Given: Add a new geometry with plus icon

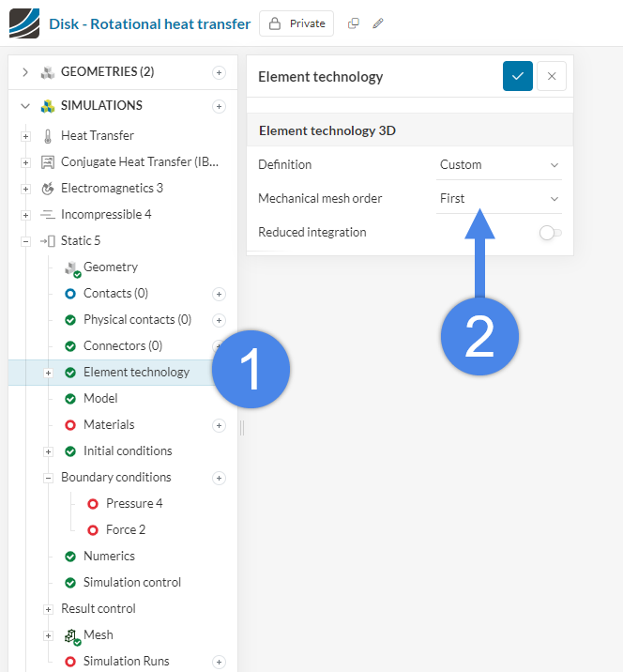Looking at the screenshot, I should (219, 72).
